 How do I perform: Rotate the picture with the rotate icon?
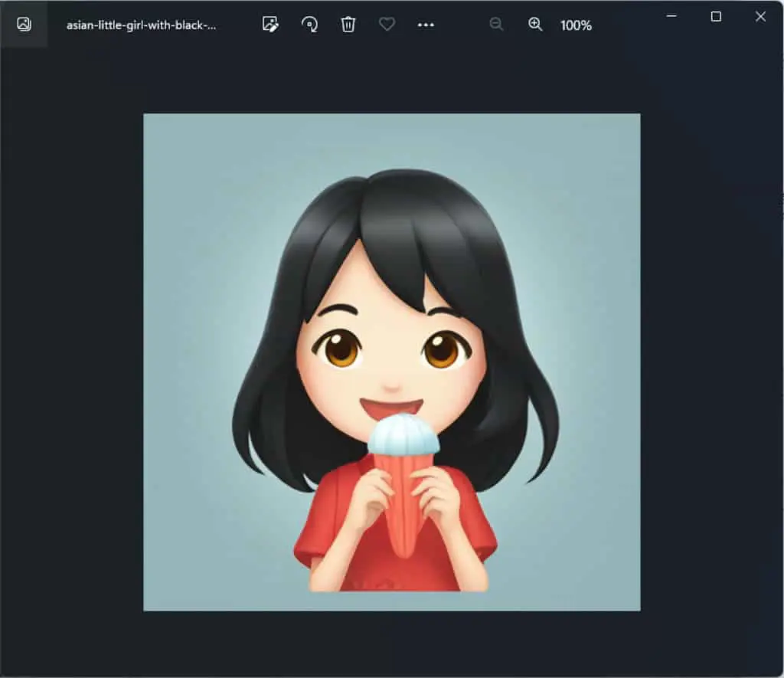309,24
